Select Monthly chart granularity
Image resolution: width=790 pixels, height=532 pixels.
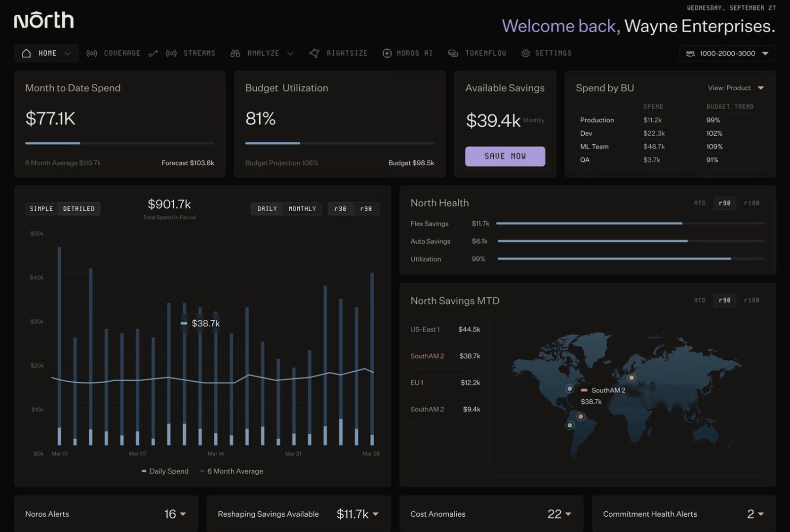302,209
